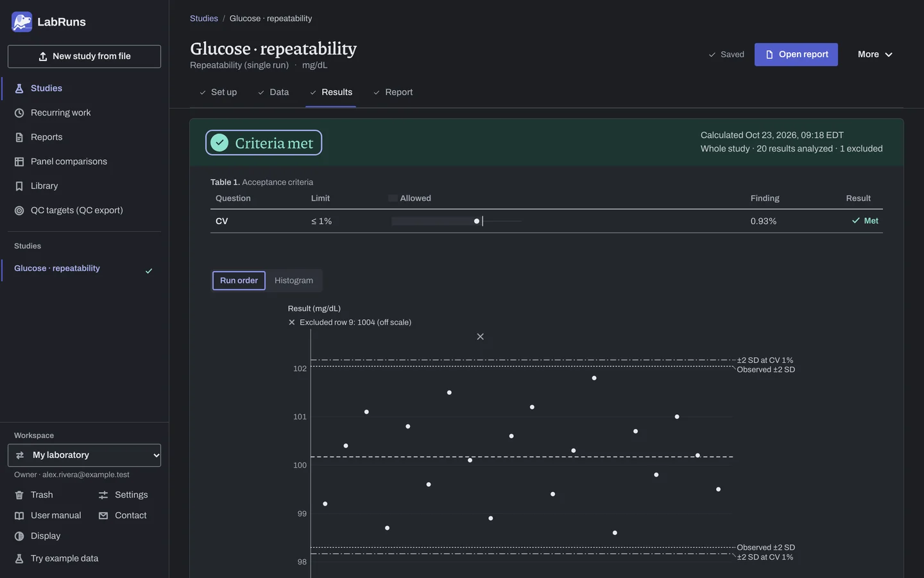This screenshot has width=924, height=578.
Task: Switch chart view to Run order
Action: [x=239, y=281]
